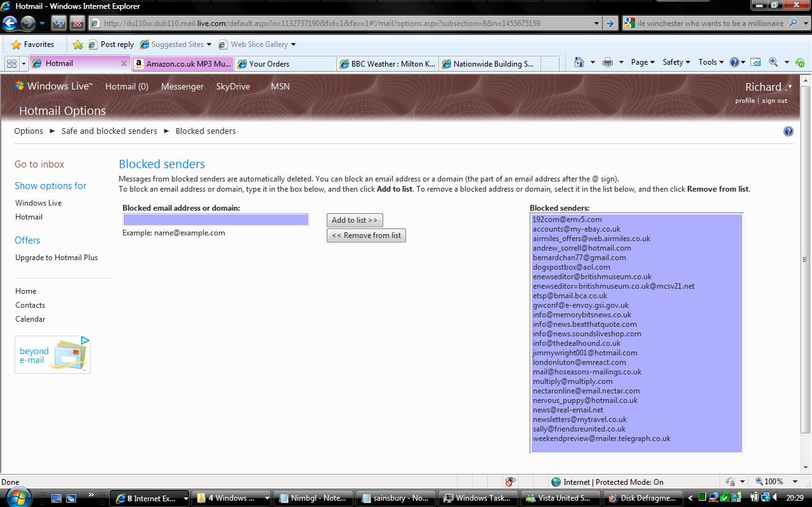
Task: Expand the Page dropdown menu
Action: click(x=642, y=62)
